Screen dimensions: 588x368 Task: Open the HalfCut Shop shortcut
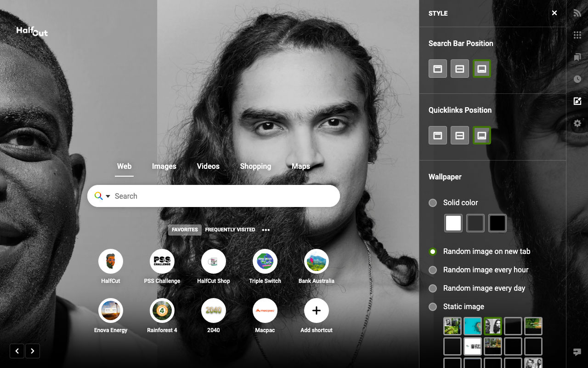pyautogui.click(x=214, y=261)
